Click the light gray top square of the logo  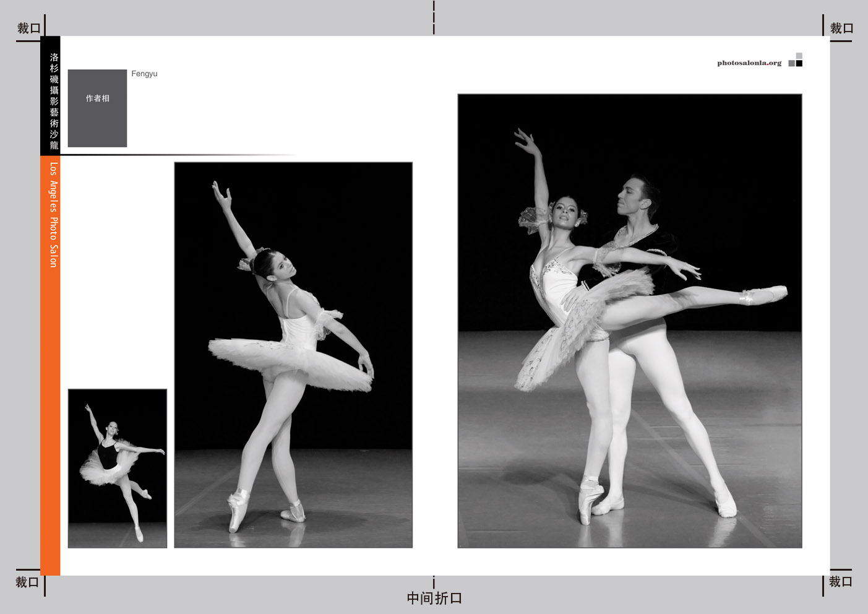(799, 56)
